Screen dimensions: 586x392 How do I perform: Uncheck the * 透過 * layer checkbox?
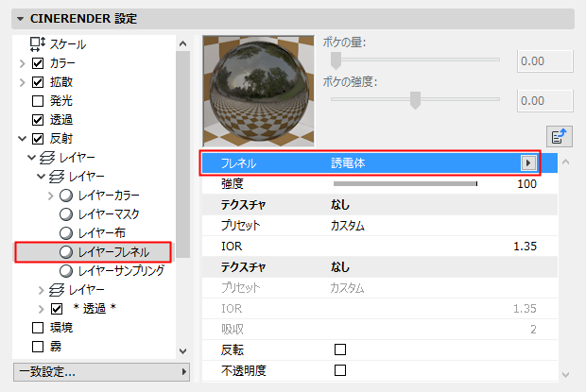(x=57, y=309)
